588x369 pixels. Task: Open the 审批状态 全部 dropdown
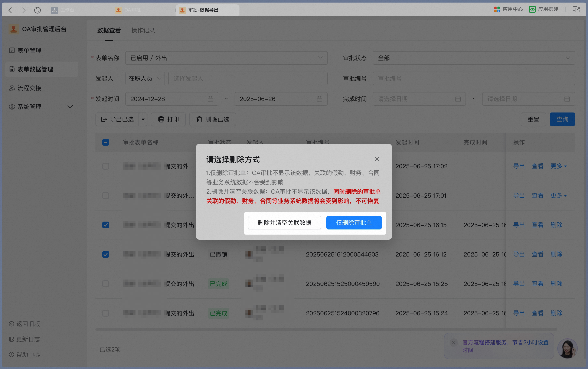tap(474, 58)
